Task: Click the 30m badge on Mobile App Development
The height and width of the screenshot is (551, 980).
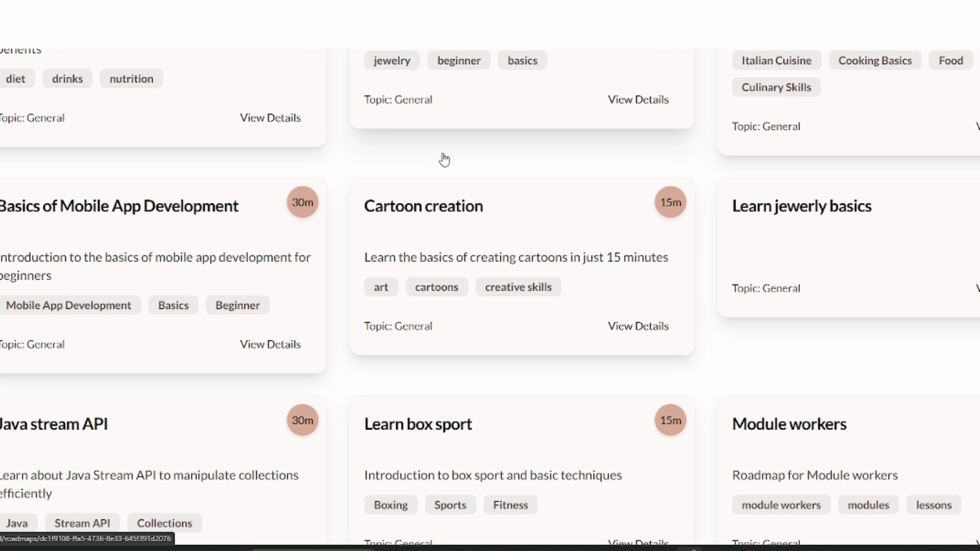Action: [302, 202]
